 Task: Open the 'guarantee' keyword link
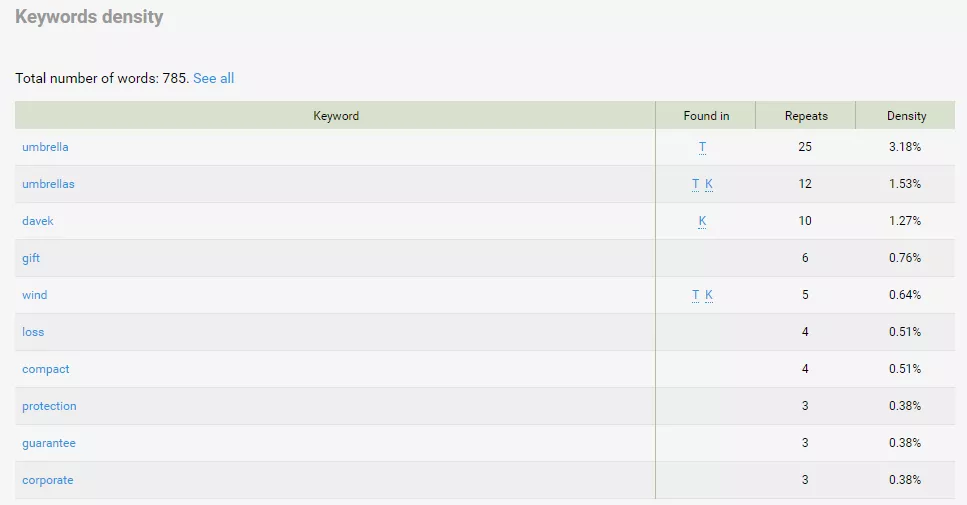pos(49,443)
